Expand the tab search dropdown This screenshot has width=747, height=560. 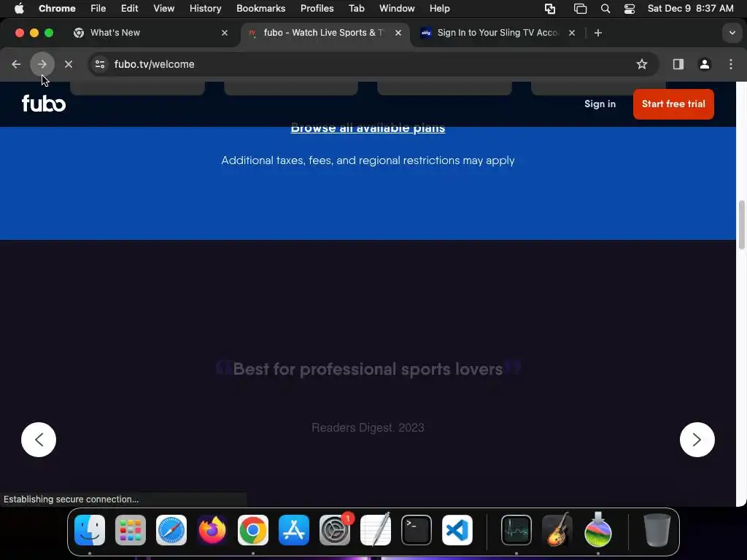pos(732,33)
